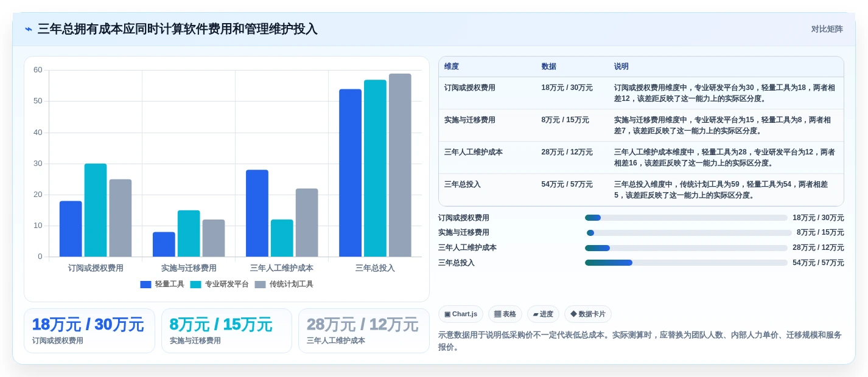The image size is (868, 377).
Task: Click the 数据卡片 tag chip
Action: tap(588, 314)
